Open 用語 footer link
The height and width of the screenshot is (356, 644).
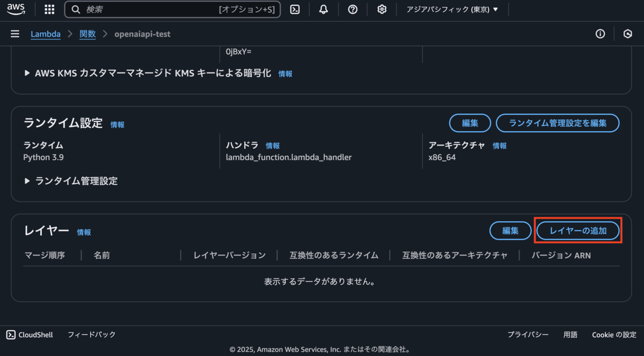point(570,335)
